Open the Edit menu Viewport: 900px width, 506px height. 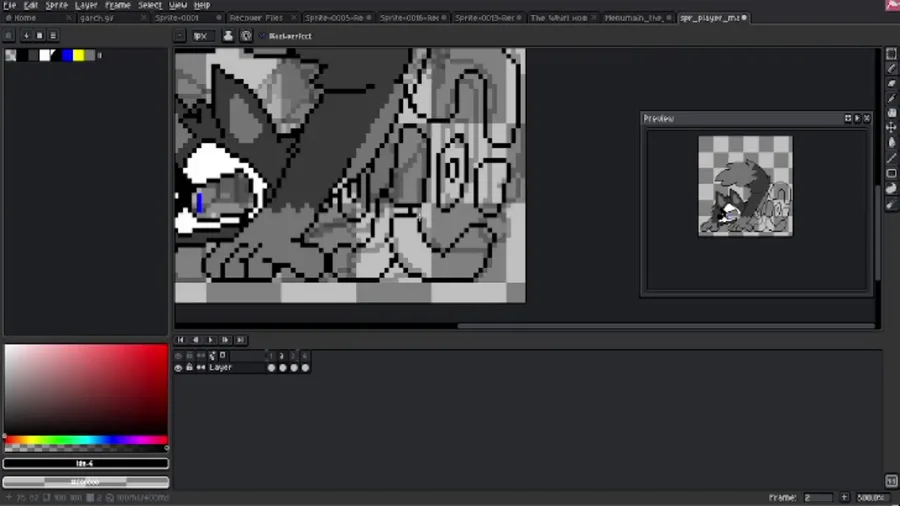point(30,5)
